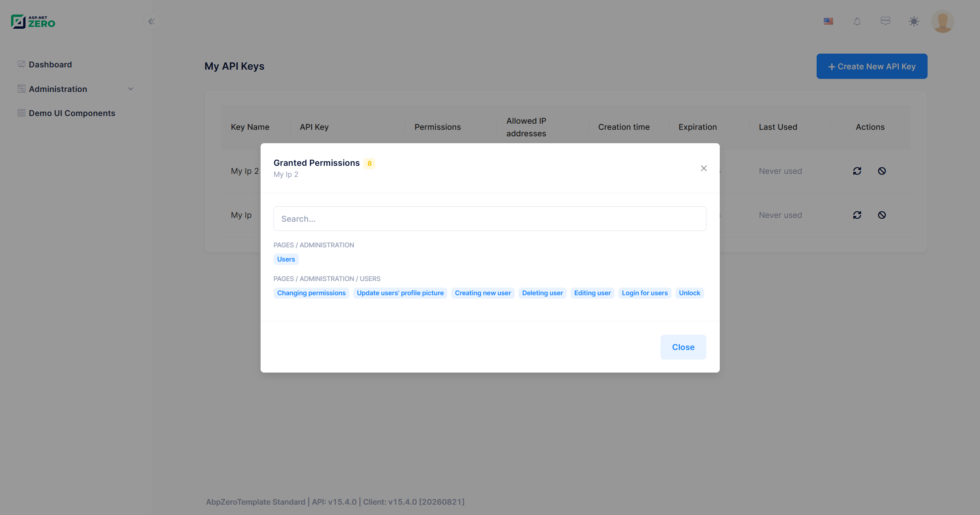Click the Users permission tag
Viewport: 980px width, 515px height.
click(286, 259)
